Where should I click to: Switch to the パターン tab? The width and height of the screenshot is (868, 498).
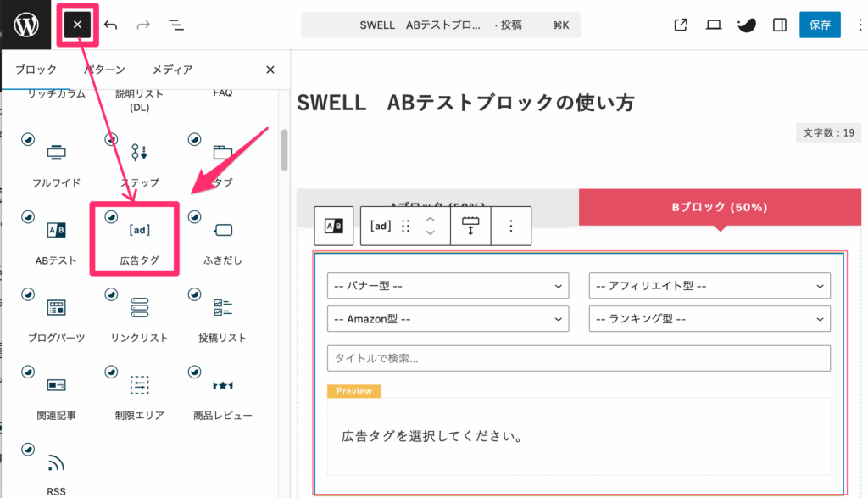tap(103, 70)
